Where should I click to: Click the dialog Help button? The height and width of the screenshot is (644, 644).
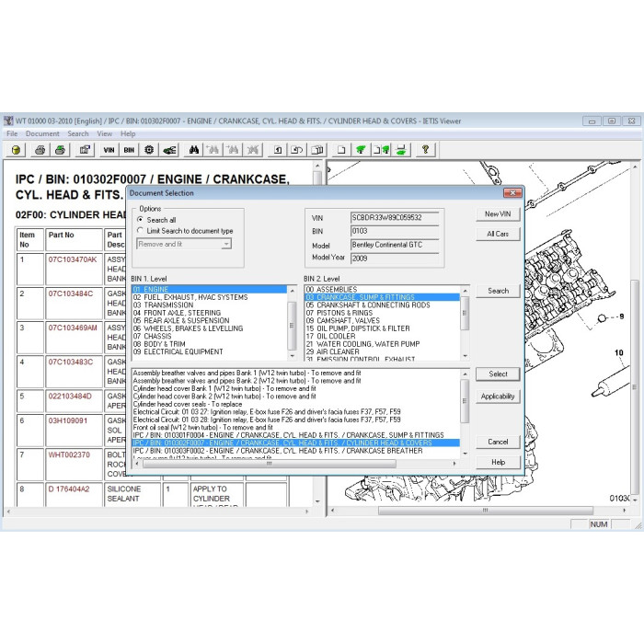498,463
